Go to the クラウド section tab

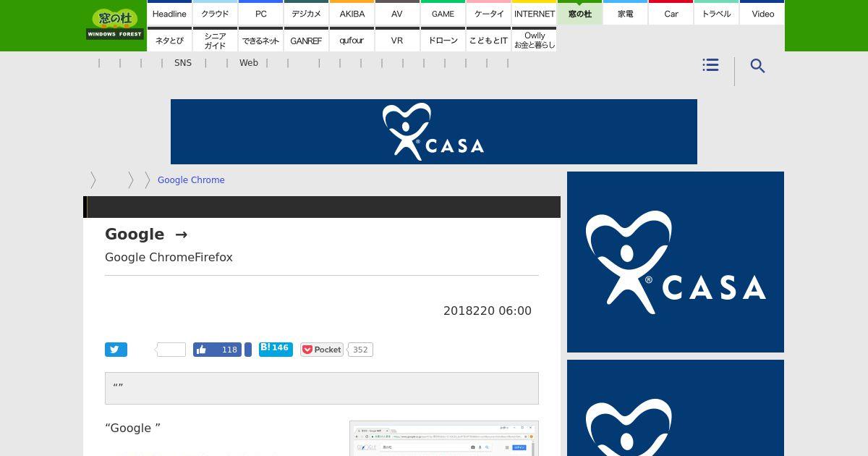215,13
